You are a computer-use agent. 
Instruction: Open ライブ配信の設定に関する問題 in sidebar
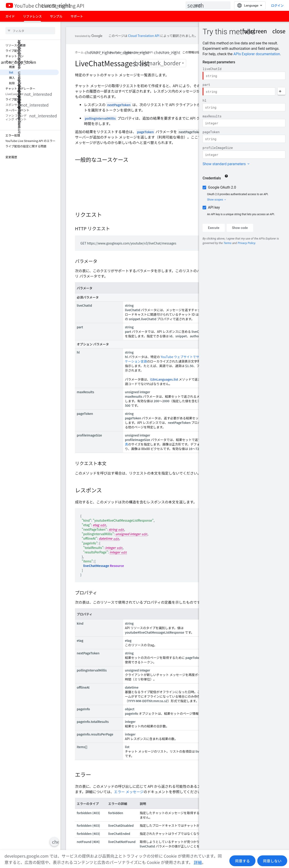click(26, 146)
